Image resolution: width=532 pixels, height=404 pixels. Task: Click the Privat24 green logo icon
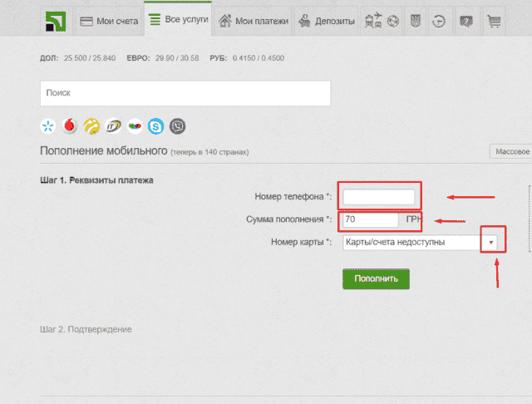pyautogui.click(x=55, y=21)
